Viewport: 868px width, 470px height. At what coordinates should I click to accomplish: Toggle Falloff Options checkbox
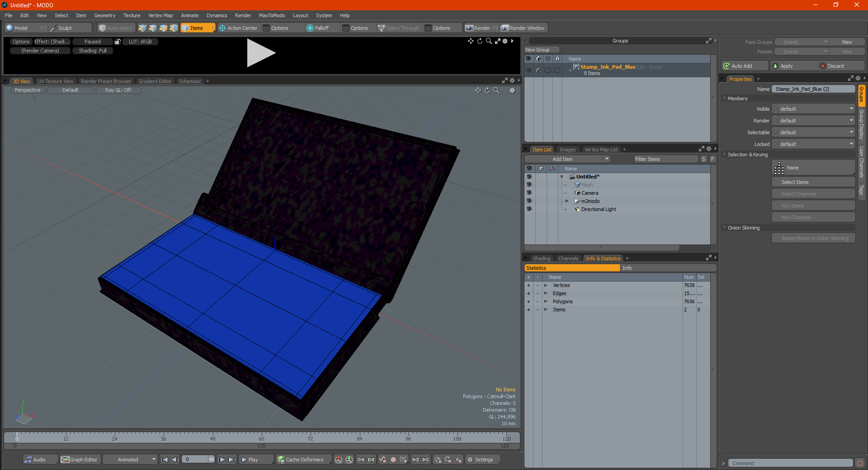click(346, 28)
